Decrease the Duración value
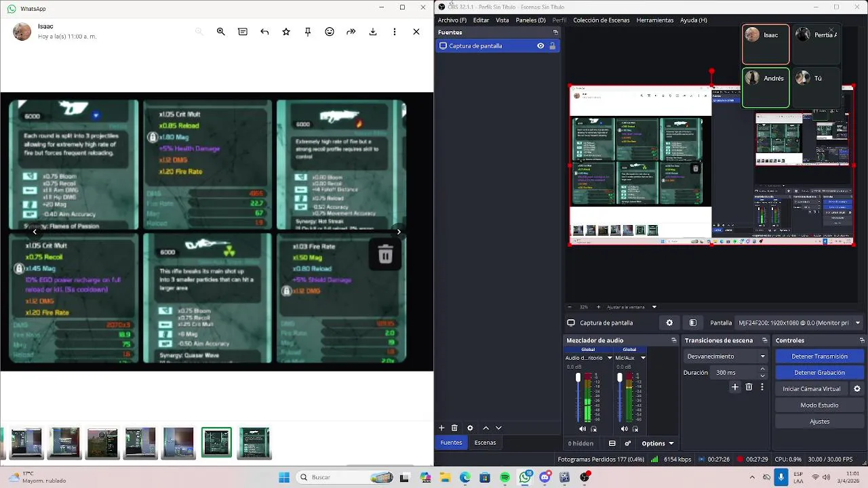The height and width of the screenshot is (488, 868). pyautogui.click(x=763, y=375)
